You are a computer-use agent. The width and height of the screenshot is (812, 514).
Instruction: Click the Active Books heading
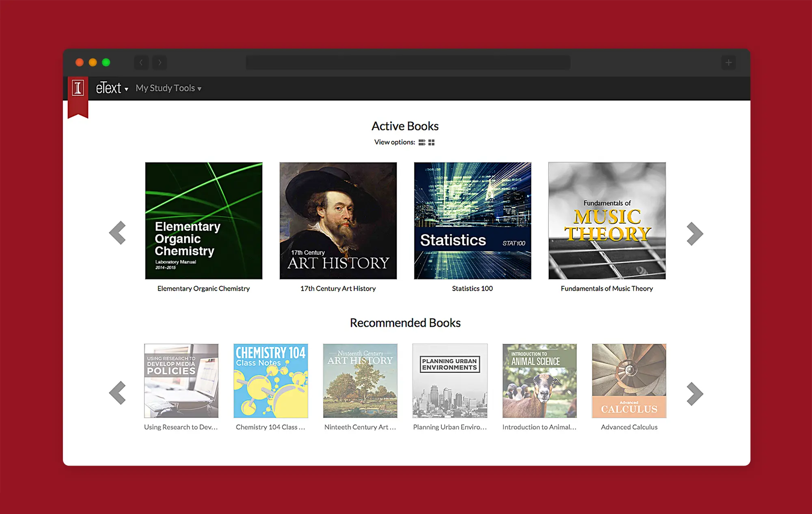click(405, 126)
